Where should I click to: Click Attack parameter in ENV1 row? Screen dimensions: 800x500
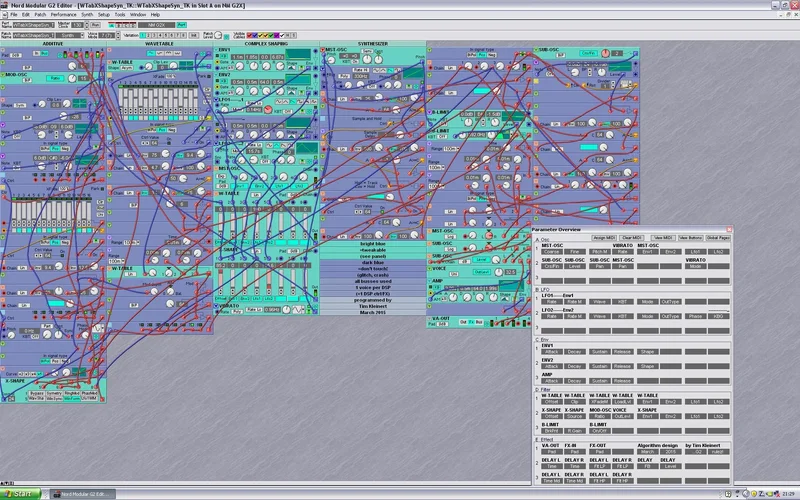551,352
